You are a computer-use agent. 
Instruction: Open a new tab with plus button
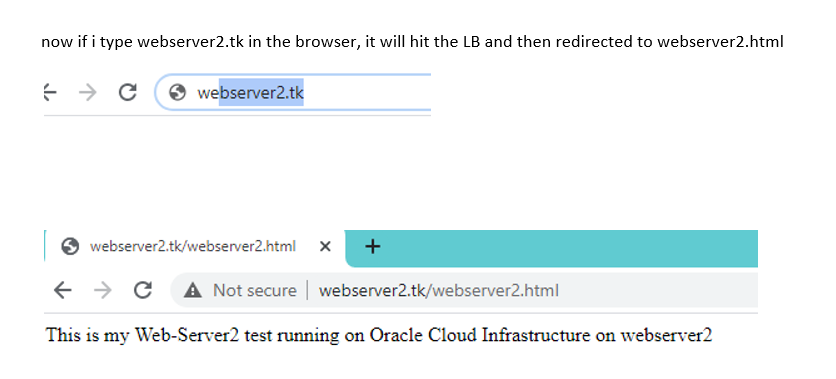click(x=373, y=246)
